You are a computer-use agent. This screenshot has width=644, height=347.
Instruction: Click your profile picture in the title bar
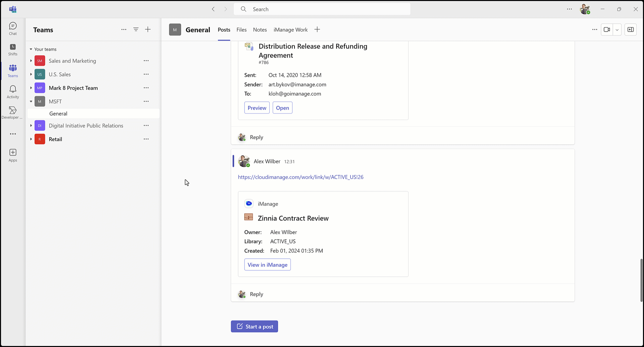pyautogui.click(x=585, y=9)
